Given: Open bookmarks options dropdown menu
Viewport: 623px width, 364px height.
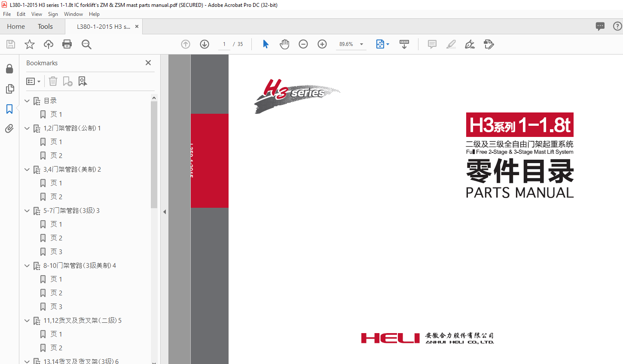Looking at the screenshot, I should point(34,81).
